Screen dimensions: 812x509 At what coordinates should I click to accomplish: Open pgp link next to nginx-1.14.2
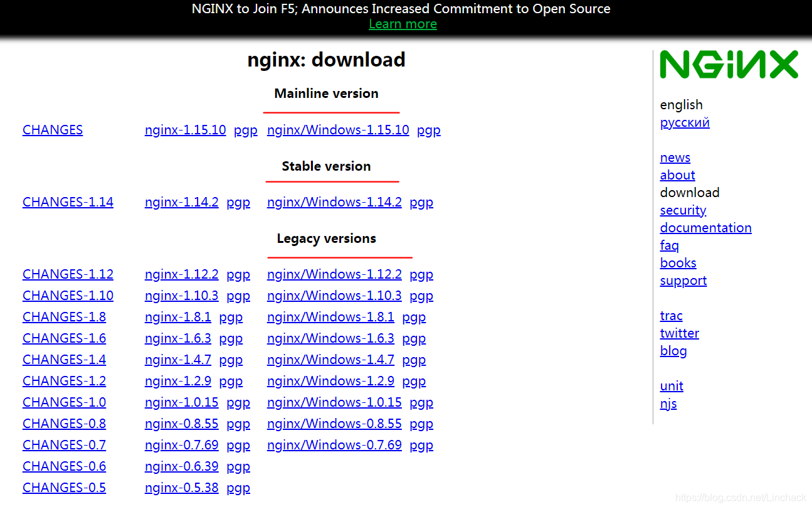click(238, 203)
